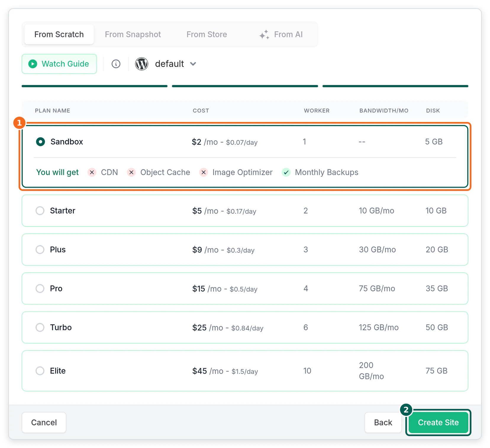Screen dimensions: 490x448
Task: Switch to the From Scratch tab
Action: (x=59, y=35)
